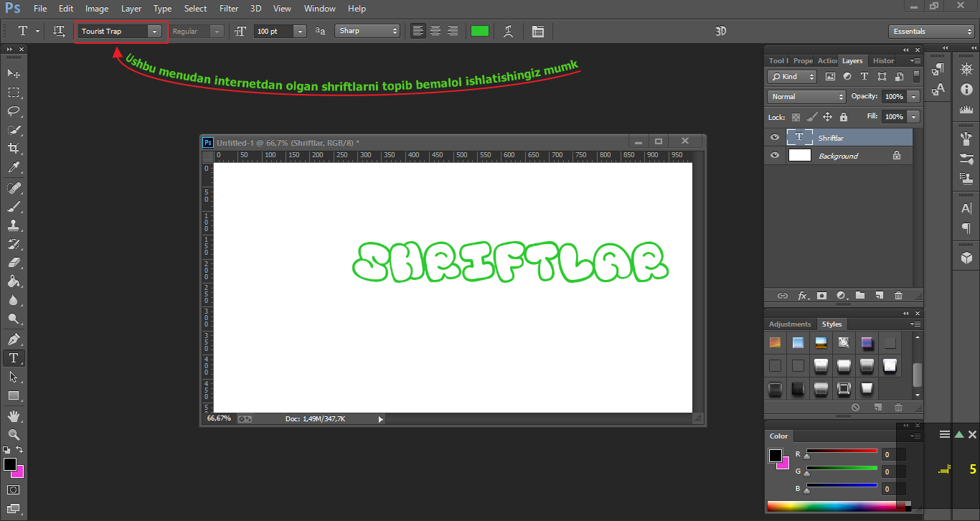The image size is (980, 521).
Task: Hide the Shriftlar text layer
Action: tap(775, 138)
